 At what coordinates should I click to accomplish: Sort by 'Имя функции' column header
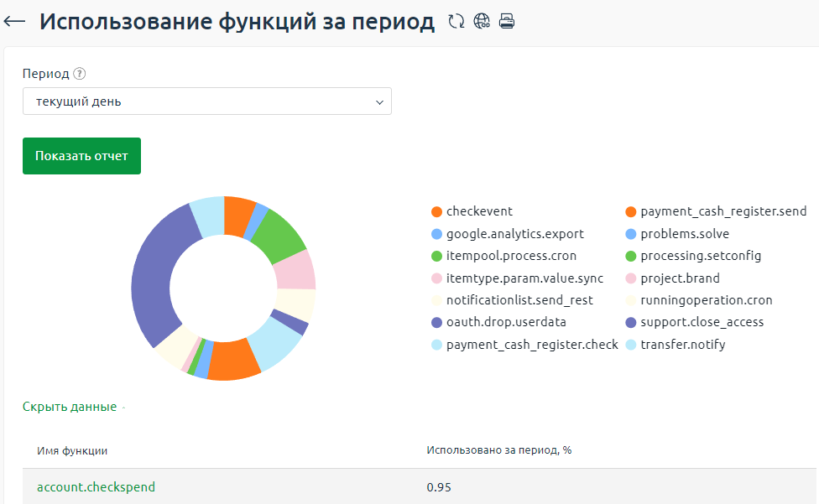pos(72,451)
